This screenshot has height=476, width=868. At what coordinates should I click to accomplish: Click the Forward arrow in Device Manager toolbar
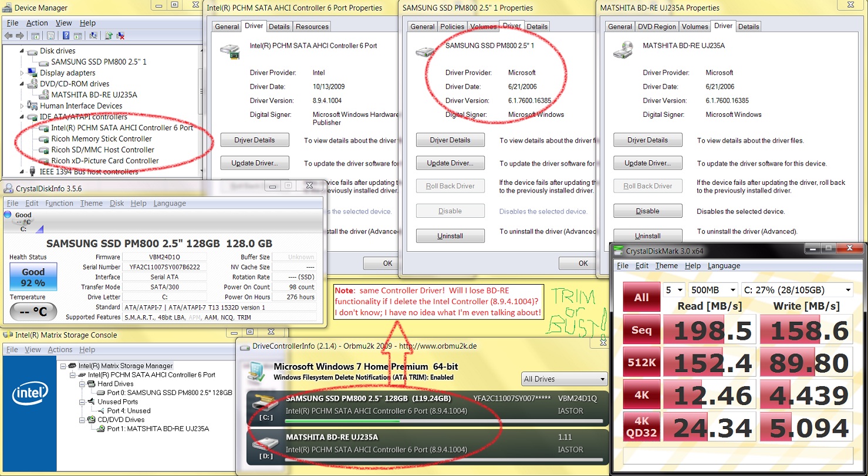coord(20,36)
